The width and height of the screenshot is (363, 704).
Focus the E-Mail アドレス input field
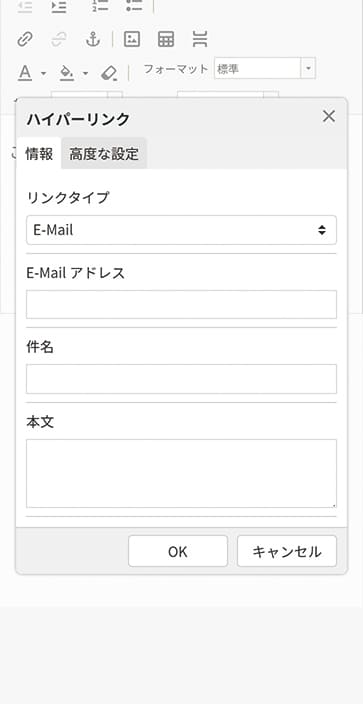coord(182,304)
